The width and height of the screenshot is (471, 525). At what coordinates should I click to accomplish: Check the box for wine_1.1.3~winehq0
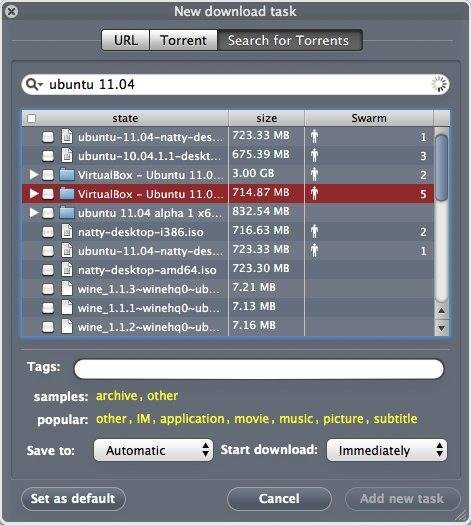(x=48, y=289)
